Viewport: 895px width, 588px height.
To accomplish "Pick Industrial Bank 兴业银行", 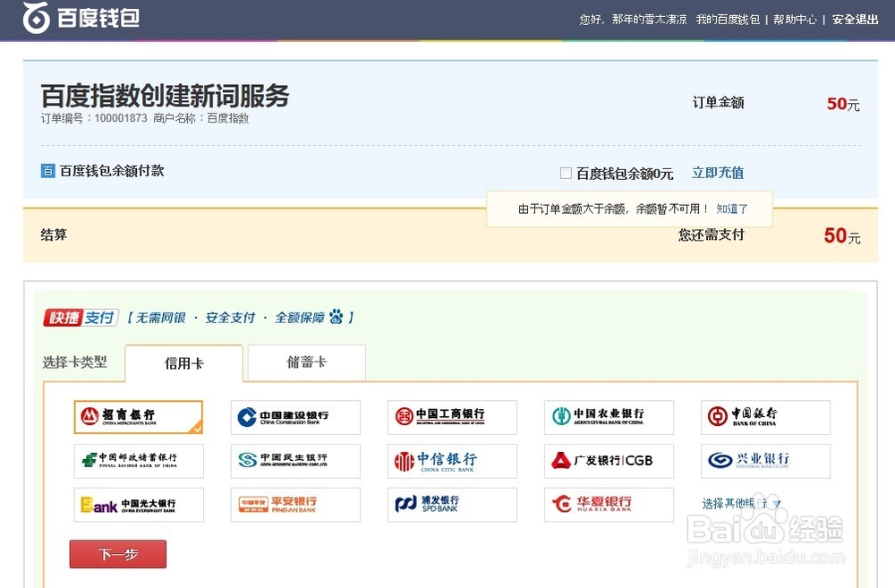I will 765,461.
